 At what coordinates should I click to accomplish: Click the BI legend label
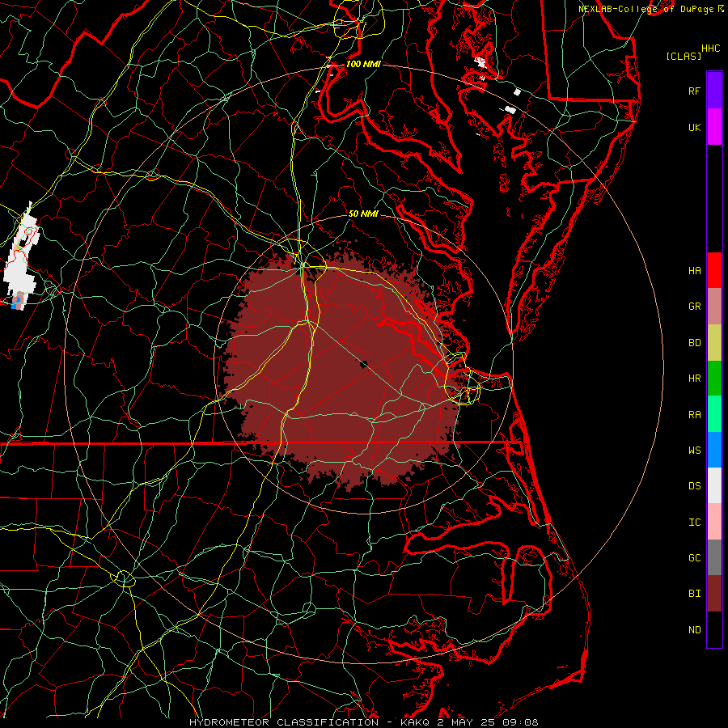click(x=694, y=594)
